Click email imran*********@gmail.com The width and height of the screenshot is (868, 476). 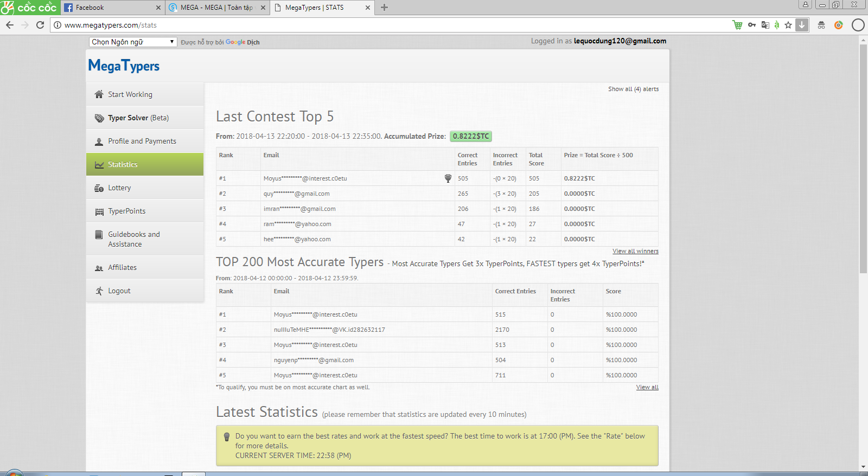299,209
